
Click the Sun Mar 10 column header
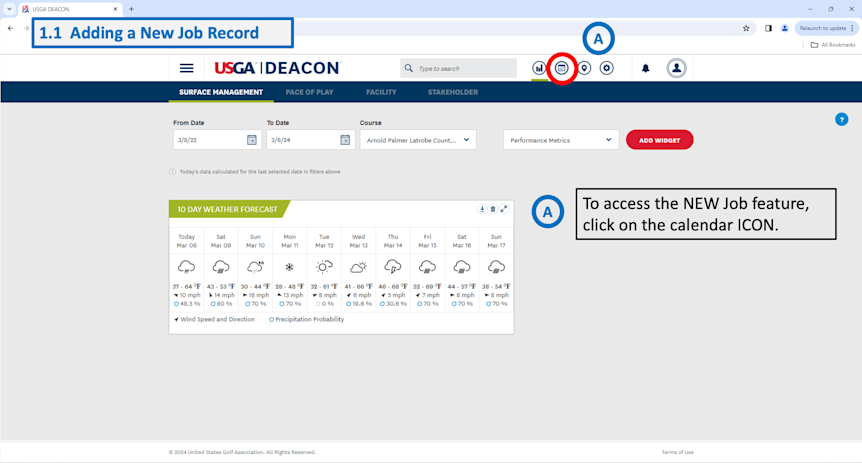[x=255, y=241]
